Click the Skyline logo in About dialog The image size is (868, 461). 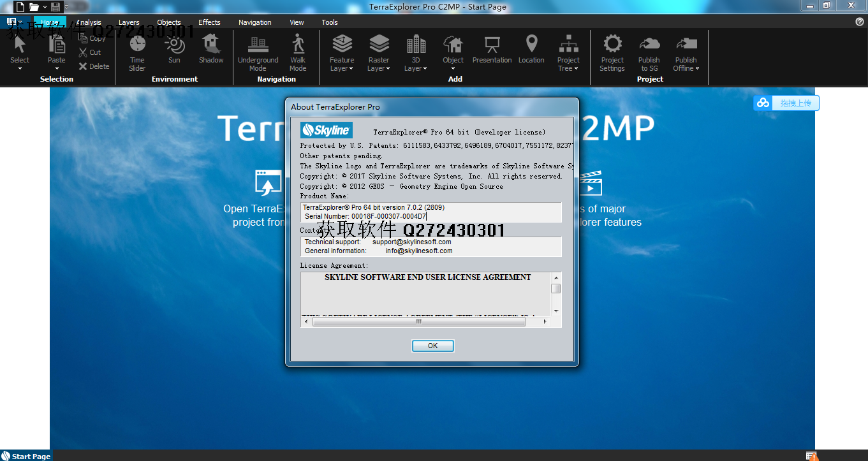point(326,130)
